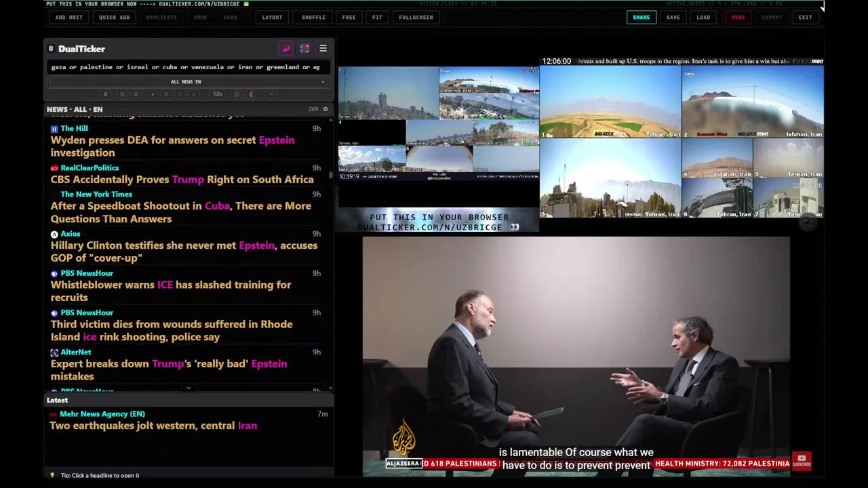Expand news list using down chevron
Screen dimensions: 868x488
tap(189, 389)
